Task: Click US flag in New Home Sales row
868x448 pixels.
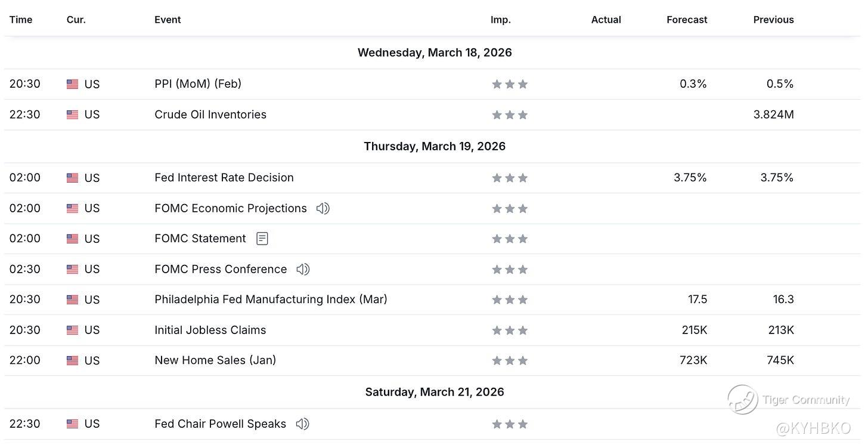Action: pyautogui.click(x=72, y=360)
